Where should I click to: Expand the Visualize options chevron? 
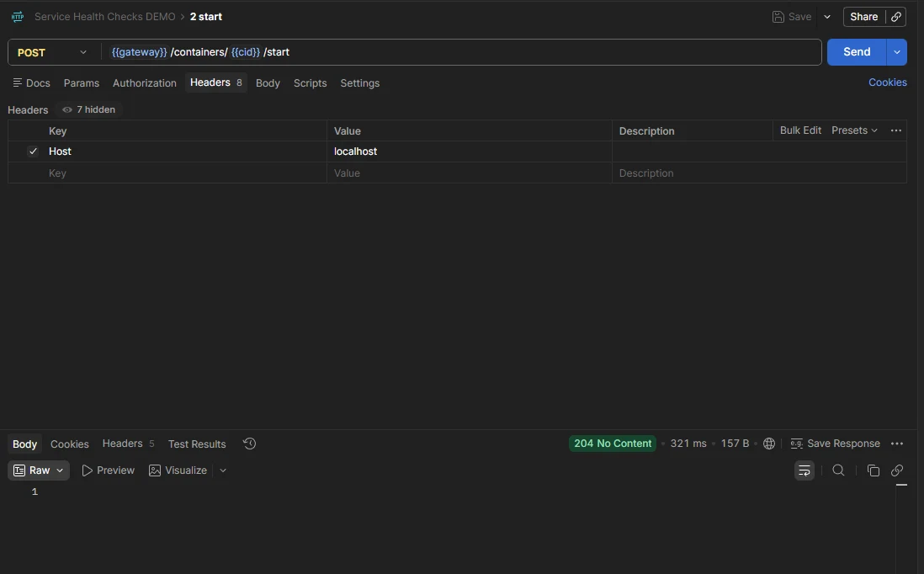coord(223,470)
